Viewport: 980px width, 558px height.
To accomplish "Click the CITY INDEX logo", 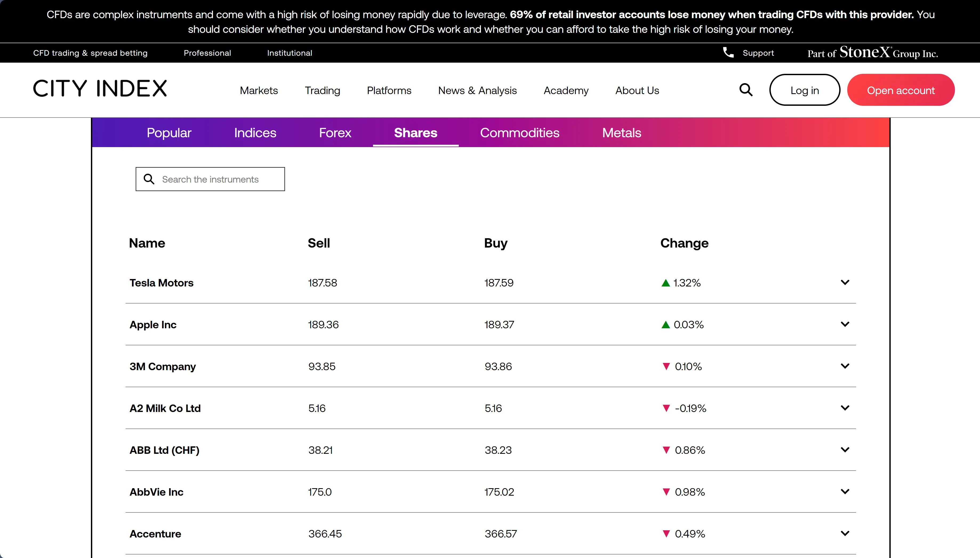I will (100, 88).
